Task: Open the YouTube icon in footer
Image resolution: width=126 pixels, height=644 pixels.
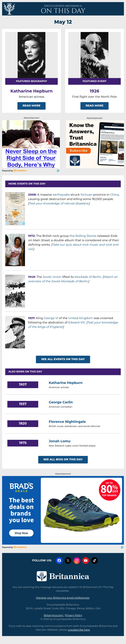Action: coord(86,561)
